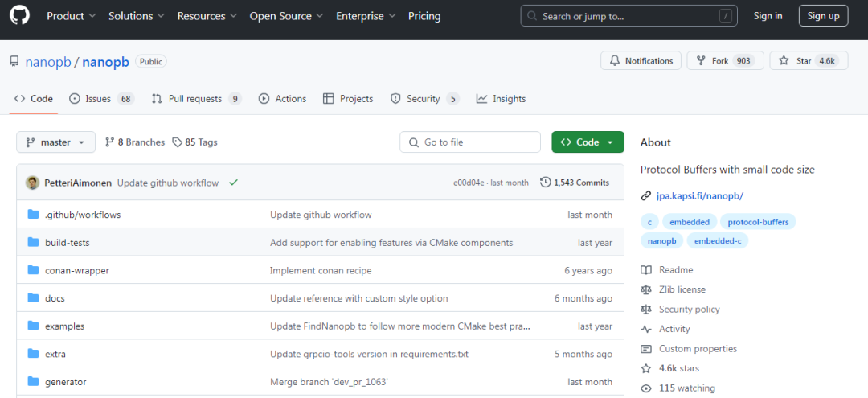Viewport: 868px width, 398px height.
Task: Click PetteriAimonen's avatar thumbnail
Action: coord(33,183)
